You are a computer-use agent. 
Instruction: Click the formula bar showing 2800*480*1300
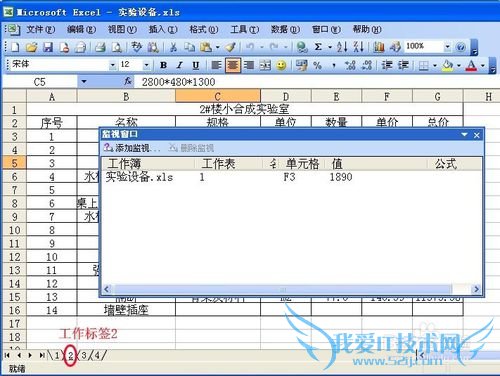pyautogui.click(x=317, y=82)
